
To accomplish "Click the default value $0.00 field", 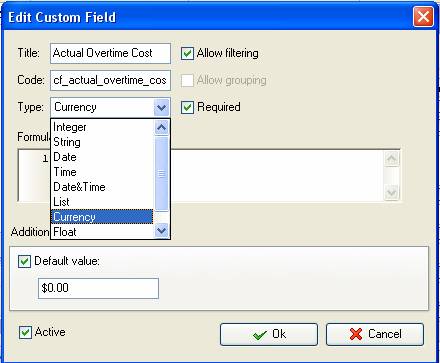I will pyautogui.click(x=98, y=288).
